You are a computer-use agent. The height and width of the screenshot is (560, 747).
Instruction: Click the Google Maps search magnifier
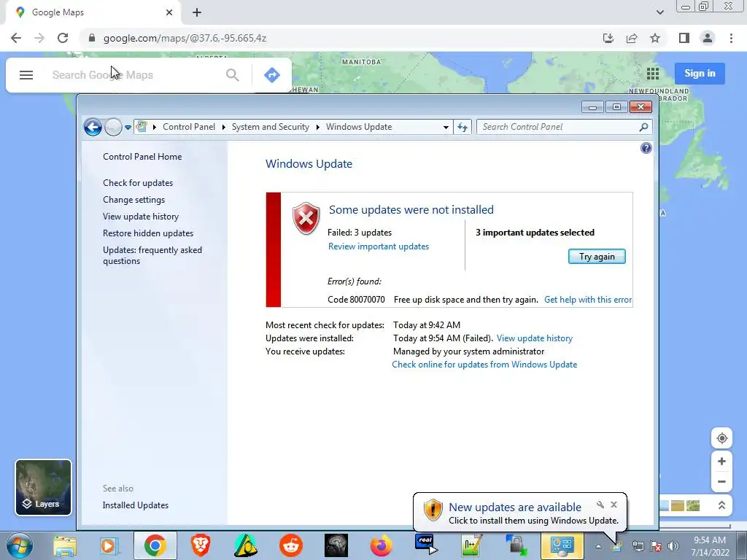[233, 75]
